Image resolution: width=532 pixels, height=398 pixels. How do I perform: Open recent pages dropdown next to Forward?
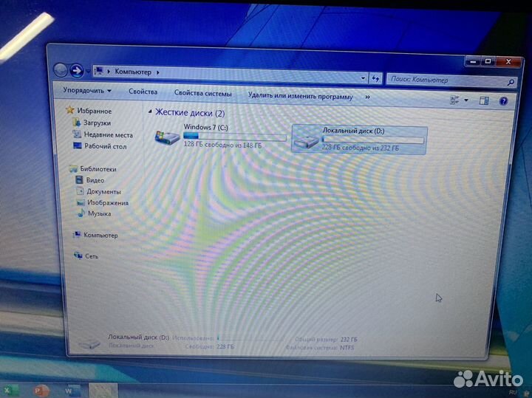click(88, 71)
